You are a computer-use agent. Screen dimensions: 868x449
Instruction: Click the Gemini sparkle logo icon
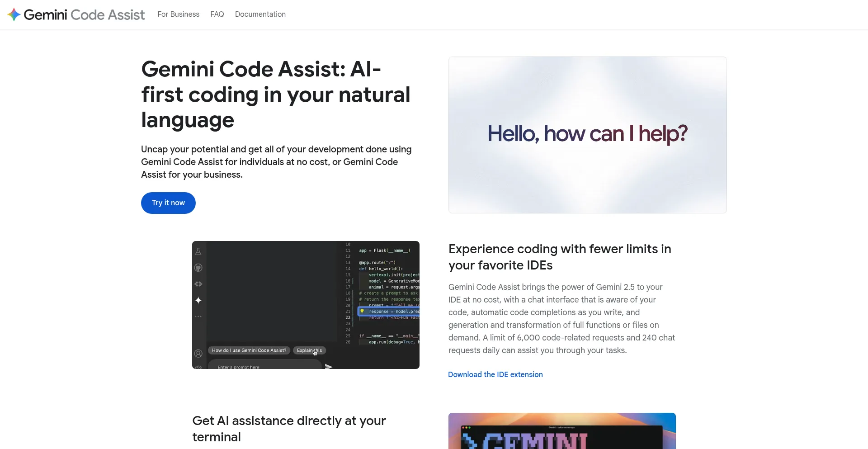(14, 14)
